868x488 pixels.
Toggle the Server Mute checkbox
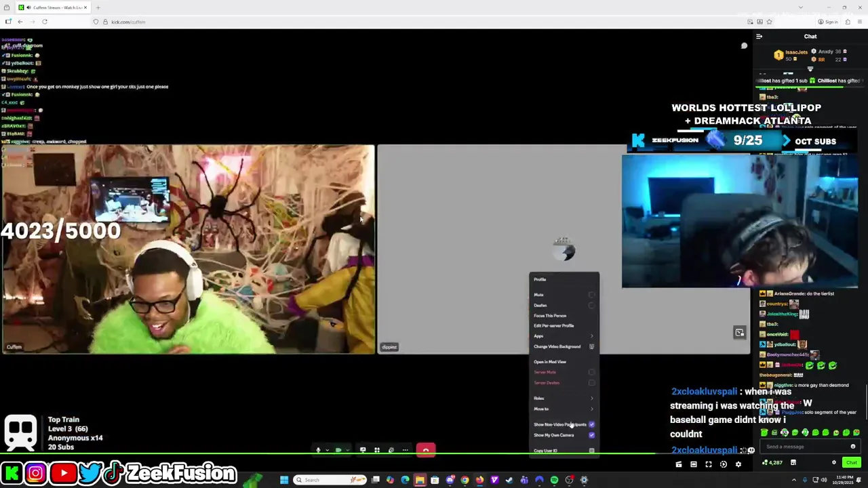(x=592, y=372)
